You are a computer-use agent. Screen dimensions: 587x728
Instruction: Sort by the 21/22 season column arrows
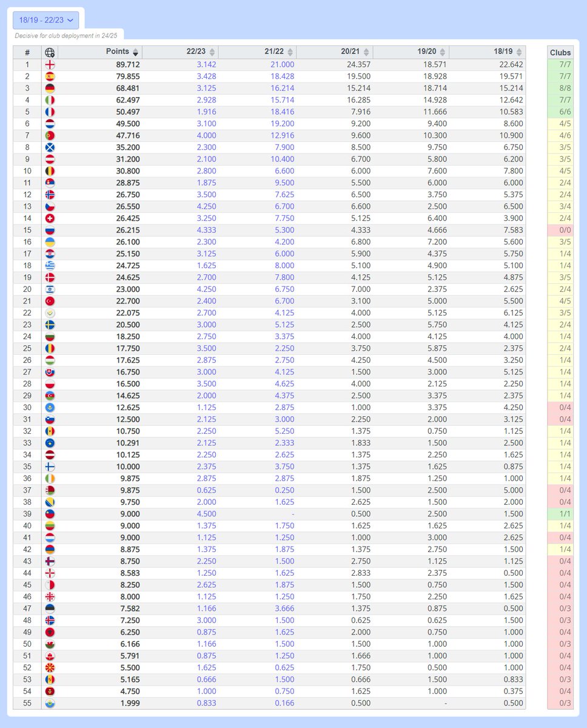pyautogui.click(x=290, y=52)
